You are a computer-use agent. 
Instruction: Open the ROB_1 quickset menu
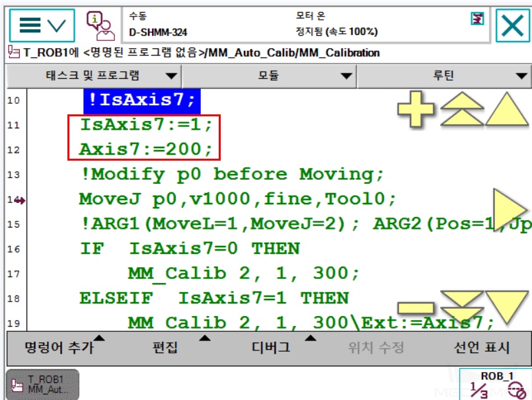(496, 384)
